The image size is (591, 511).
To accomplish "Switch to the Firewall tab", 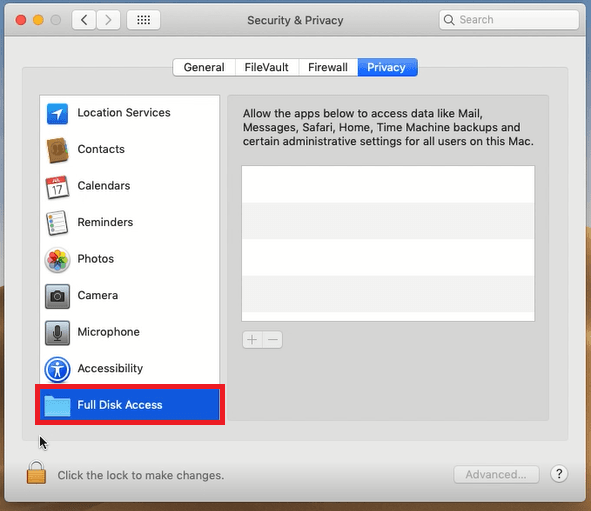I will pyautogui.click(x=328, y=67).
